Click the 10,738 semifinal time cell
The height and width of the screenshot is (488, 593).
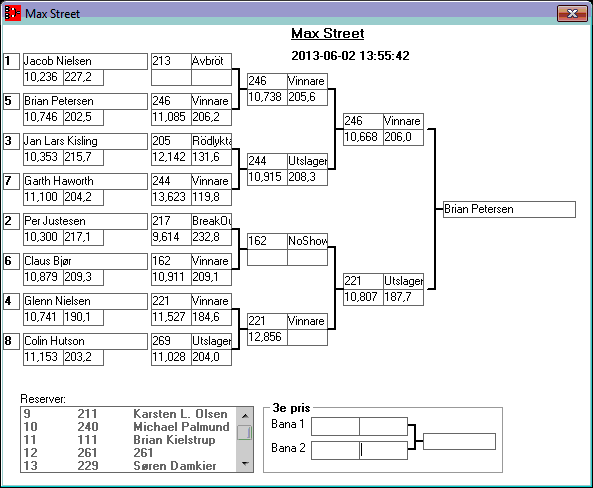[x=267, y=98]
